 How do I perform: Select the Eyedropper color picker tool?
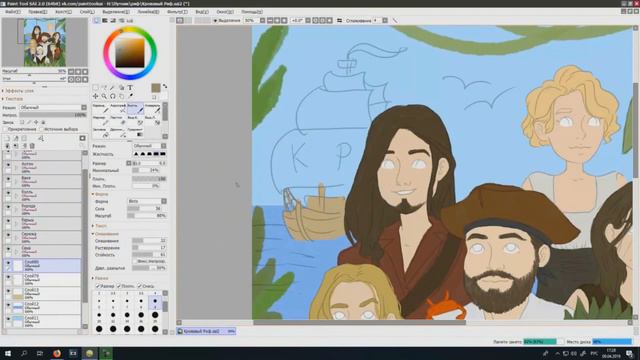click(130, 96)
